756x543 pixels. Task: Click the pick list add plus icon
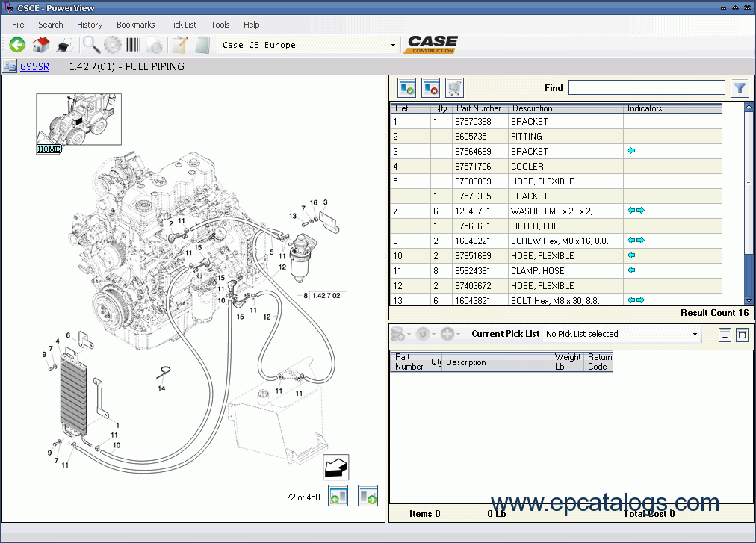pyautogui.click(x=447, y=334)
